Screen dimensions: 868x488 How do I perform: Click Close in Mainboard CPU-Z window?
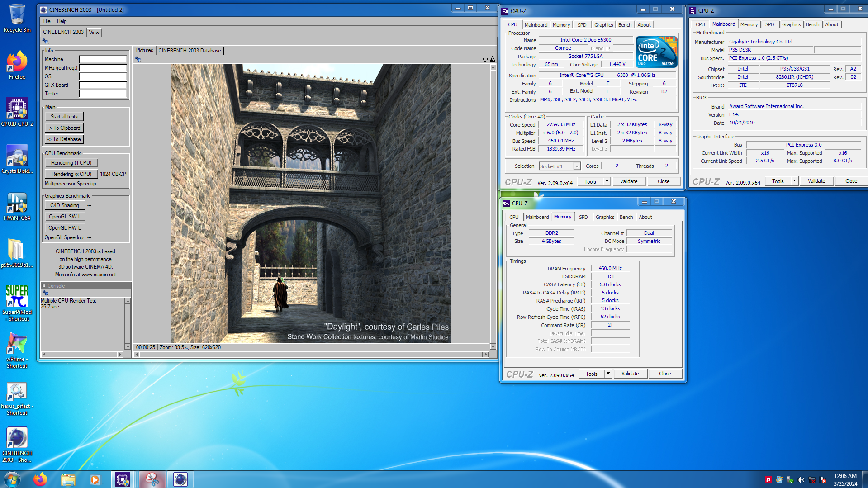(851, 181)
